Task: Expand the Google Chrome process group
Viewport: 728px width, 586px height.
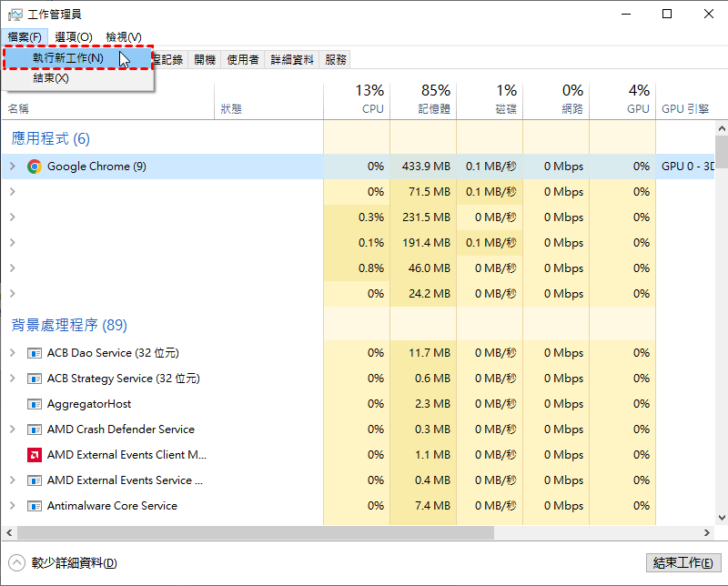Action: coord(13,167)
